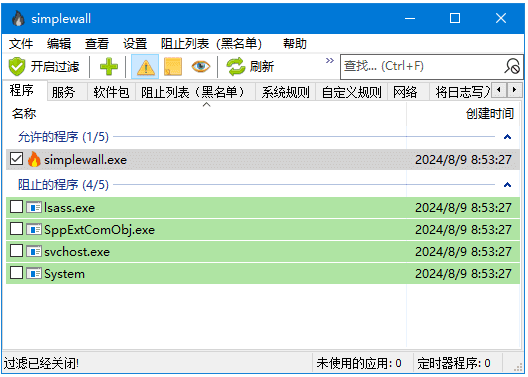Collapse the 阻止的程序 (4/5) group

pos(507,185)
